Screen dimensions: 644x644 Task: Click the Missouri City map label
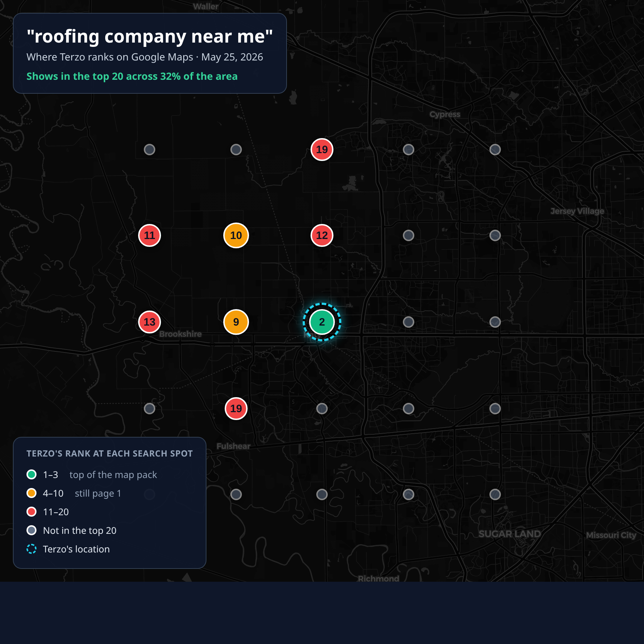pos(611,535)
